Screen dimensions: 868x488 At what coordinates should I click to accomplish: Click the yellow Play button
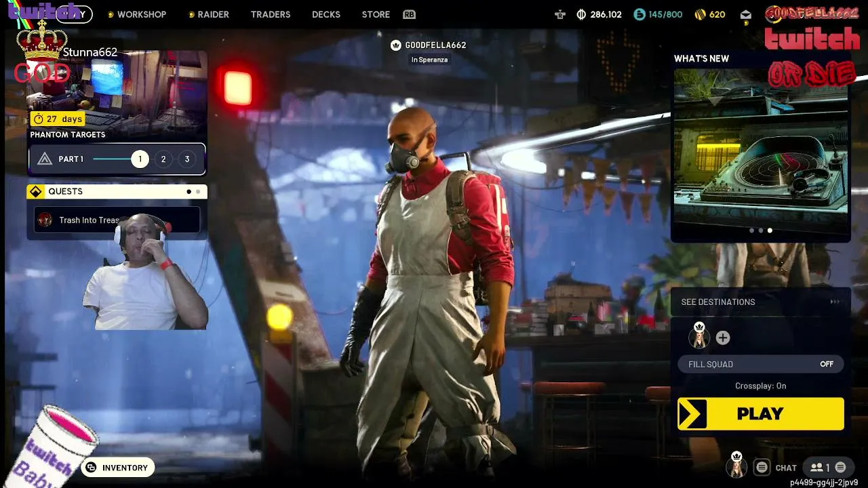pos(761,413)
